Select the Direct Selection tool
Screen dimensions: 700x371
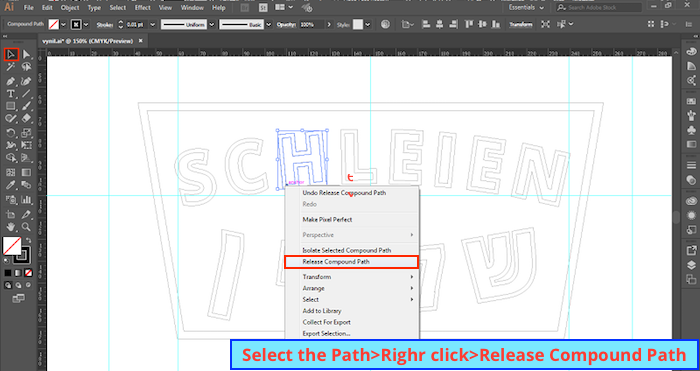(26, 55)
